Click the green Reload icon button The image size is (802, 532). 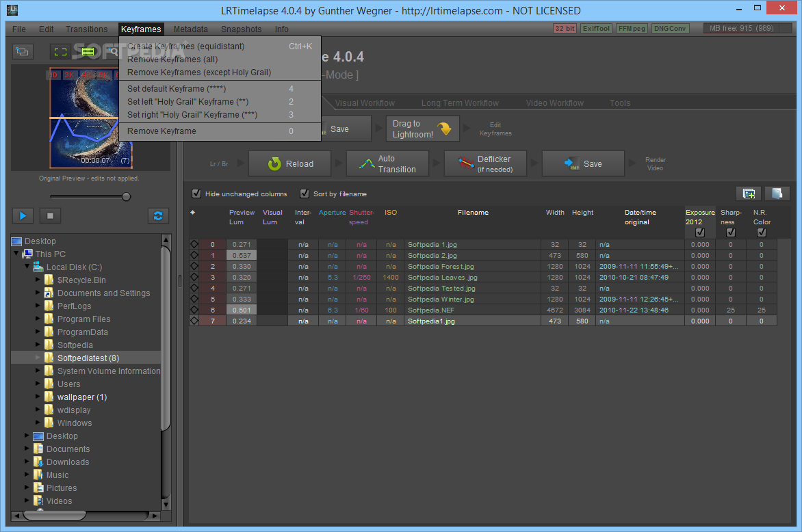click(290, 163)
